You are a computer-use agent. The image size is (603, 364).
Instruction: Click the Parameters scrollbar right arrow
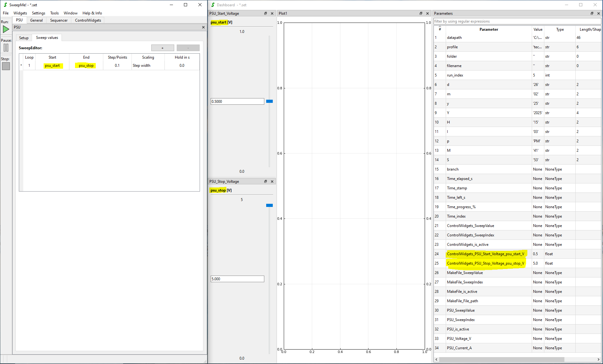[x=598, y=359]
